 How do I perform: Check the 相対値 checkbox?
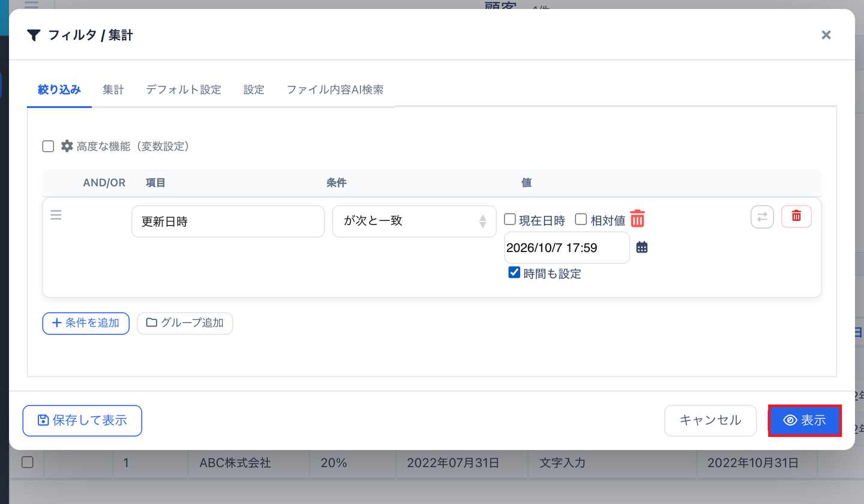point(581,219)
